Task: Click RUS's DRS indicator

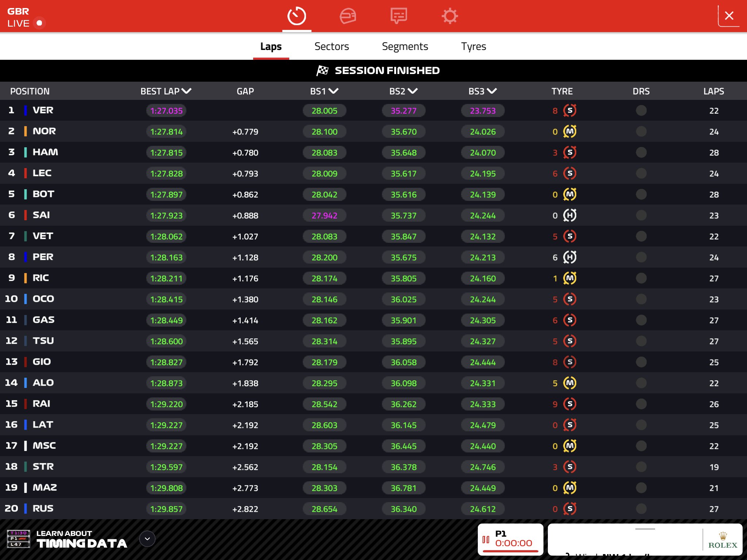Action: point(641,509)
